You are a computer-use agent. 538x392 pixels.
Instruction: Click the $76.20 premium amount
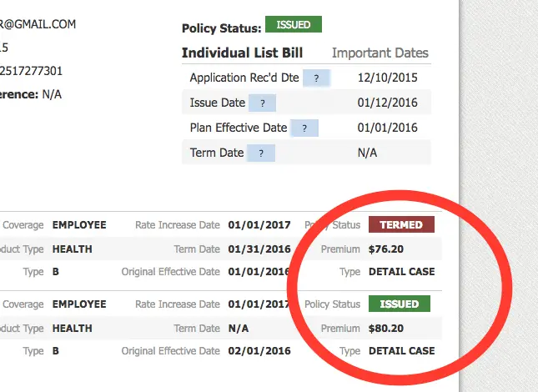click(385, 249)
